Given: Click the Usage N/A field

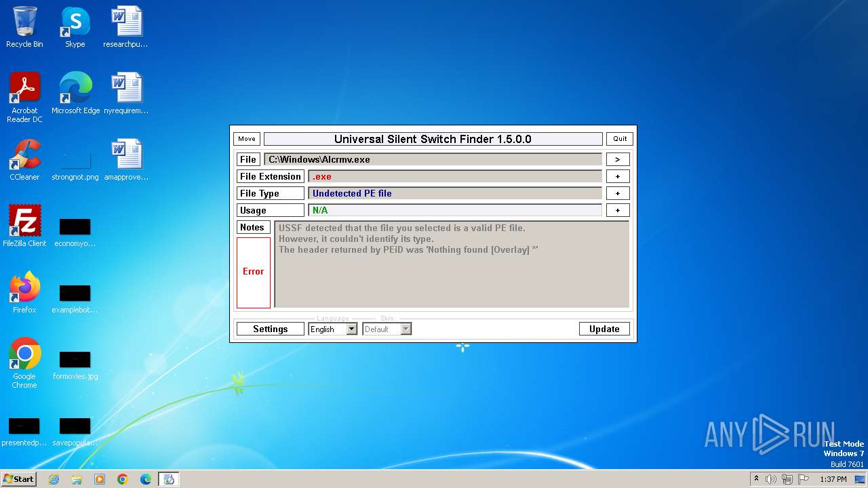Looking at the screenshot, I should (455, 210).
